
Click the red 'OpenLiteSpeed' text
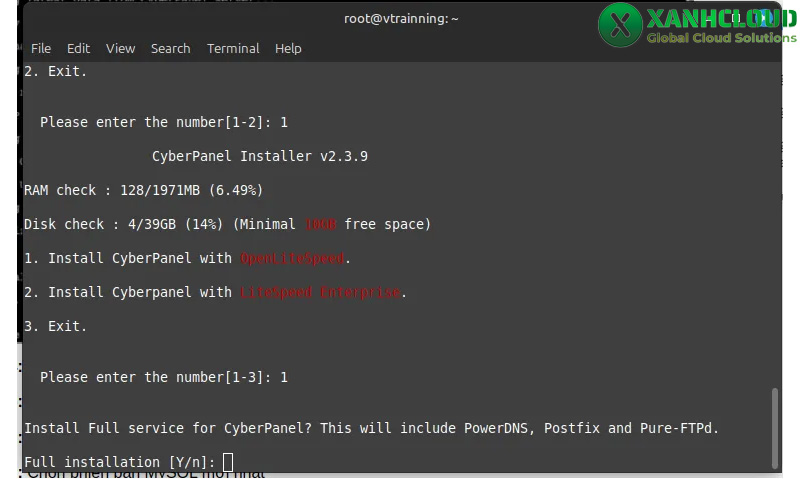pyautogui.click(x=292, y=258)
